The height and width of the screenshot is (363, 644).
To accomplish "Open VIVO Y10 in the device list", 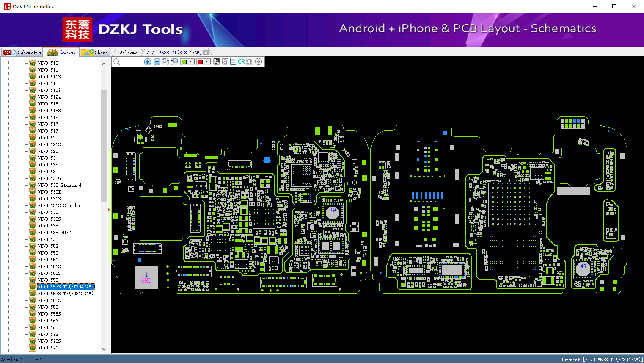I will tap(48, 63).
